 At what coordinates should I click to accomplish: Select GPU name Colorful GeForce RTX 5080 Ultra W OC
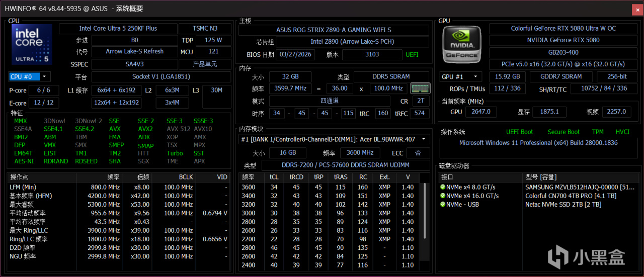563,29
